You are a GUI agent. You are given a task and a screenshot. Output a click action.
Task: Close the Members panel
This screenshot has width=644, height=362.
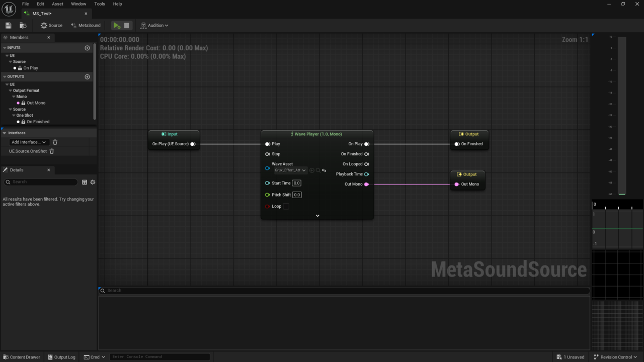[x=49, y=37]
